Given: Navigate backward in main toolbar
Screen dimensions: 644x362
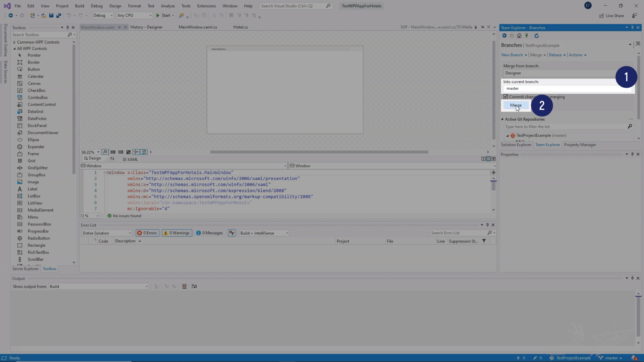Looking at the screenshot, I should coord(11,15).
